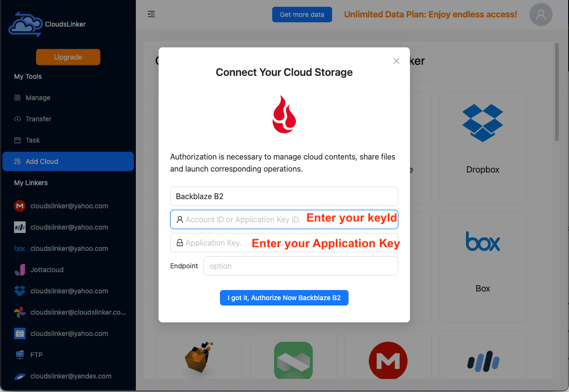Click the blue Box logo
The height and width of the screenshot is (392, 569).
(482, 241)
